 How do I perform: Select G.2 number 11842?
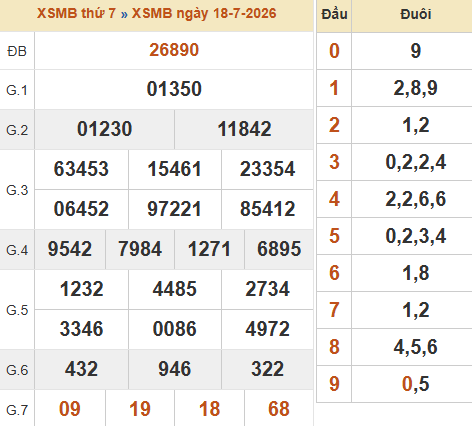244,129
